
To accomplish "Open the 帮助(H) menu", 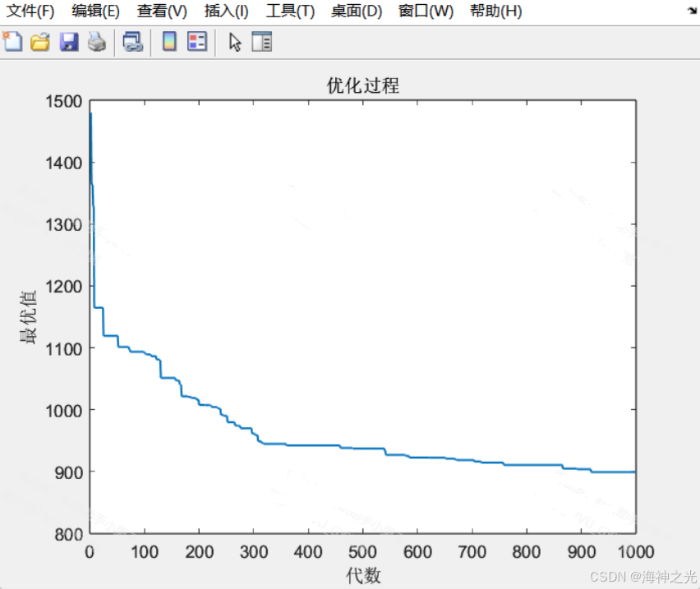I will 496,11.
